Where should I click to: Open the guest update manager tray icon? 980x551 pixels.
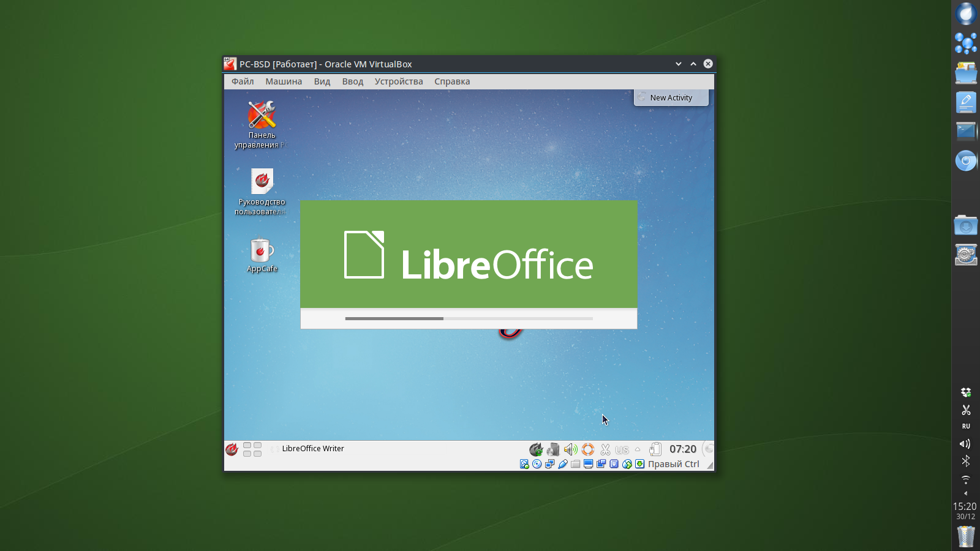tap(536, 449)
